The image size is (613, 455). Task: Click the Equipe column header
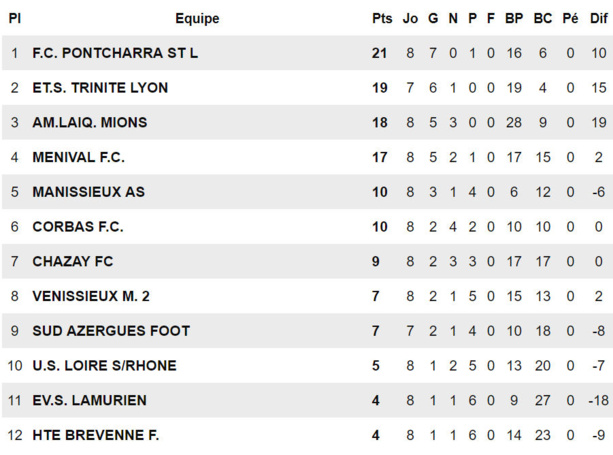coord(197,18)
